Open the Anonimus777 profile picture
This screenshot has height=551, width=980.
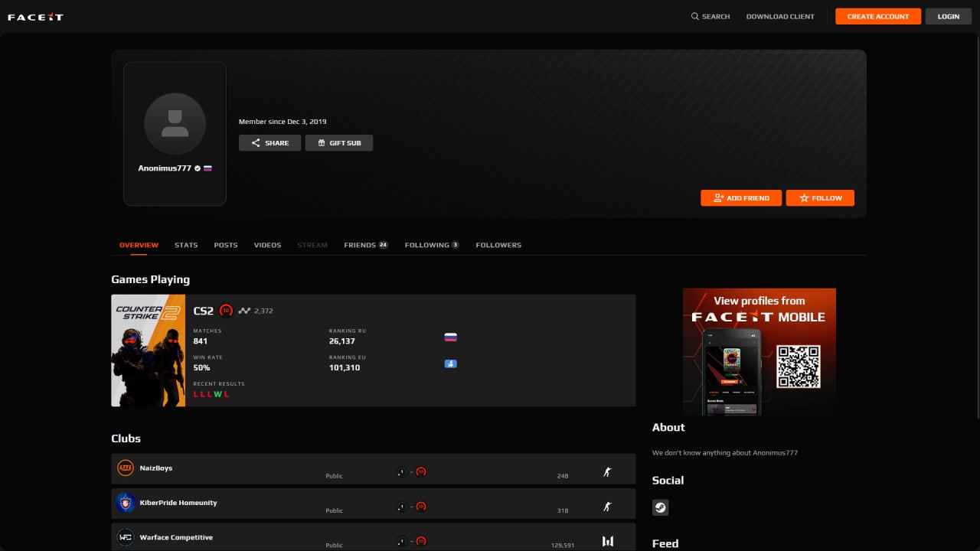coord(175,123)
